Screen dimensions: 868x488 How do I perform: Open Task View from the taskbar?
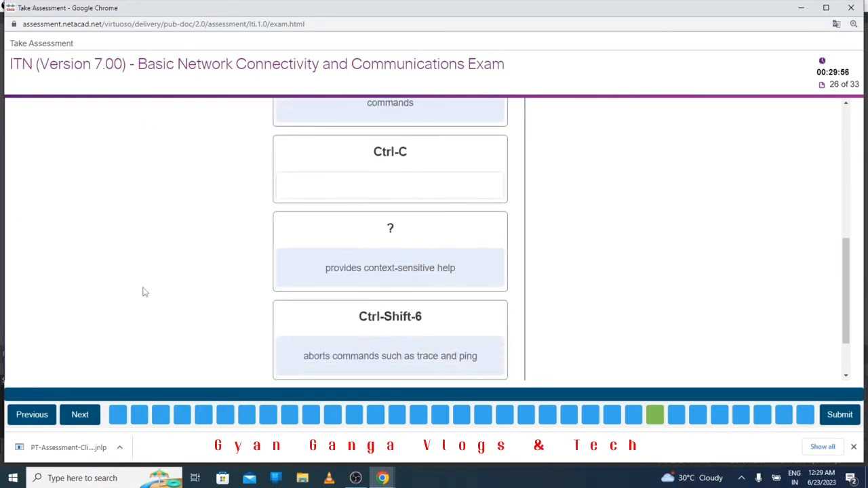tap(195, 478)
